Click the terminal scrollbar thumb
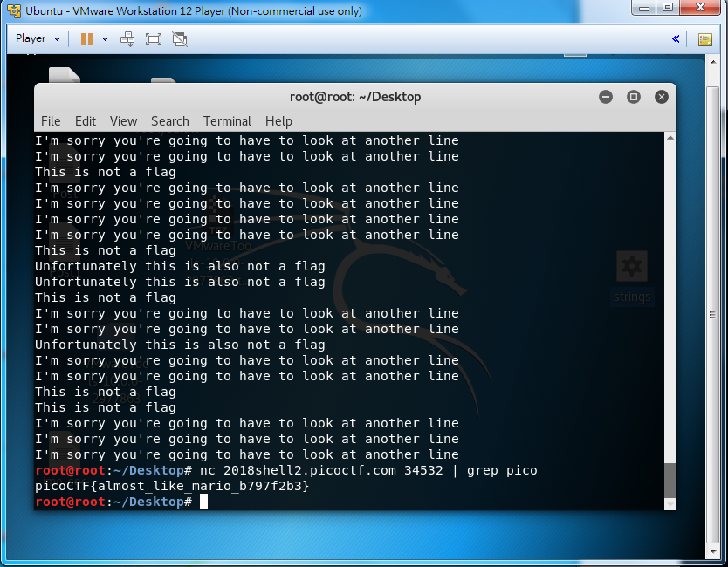The width and height of the screenshot is (728, 567). [x=670, y=481]
